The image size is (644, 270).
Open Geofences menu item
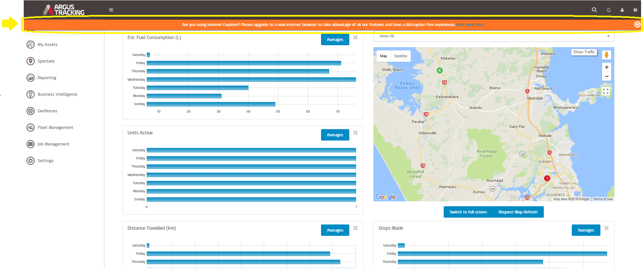[47, 111]
